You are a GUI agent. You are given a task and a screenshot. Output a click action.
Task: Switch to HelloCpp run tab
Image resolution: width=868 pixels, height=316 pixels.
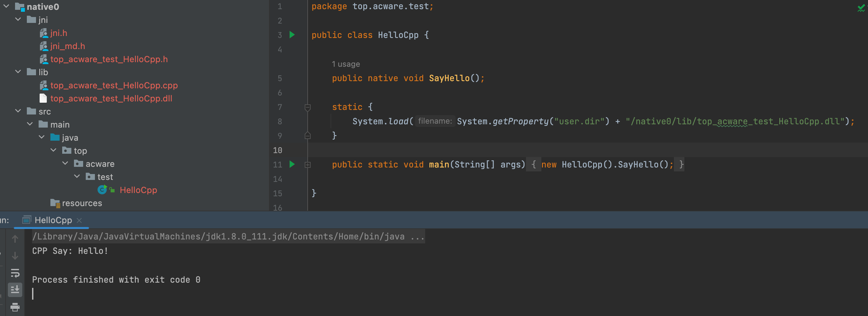[53, 220]
